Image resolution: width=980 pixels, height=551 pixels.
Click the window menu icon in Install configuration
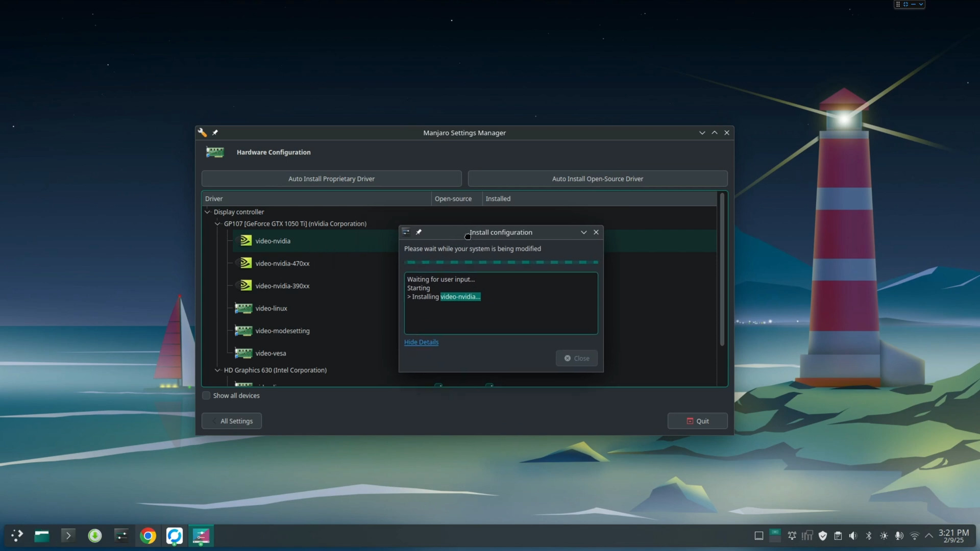[406, 232]
